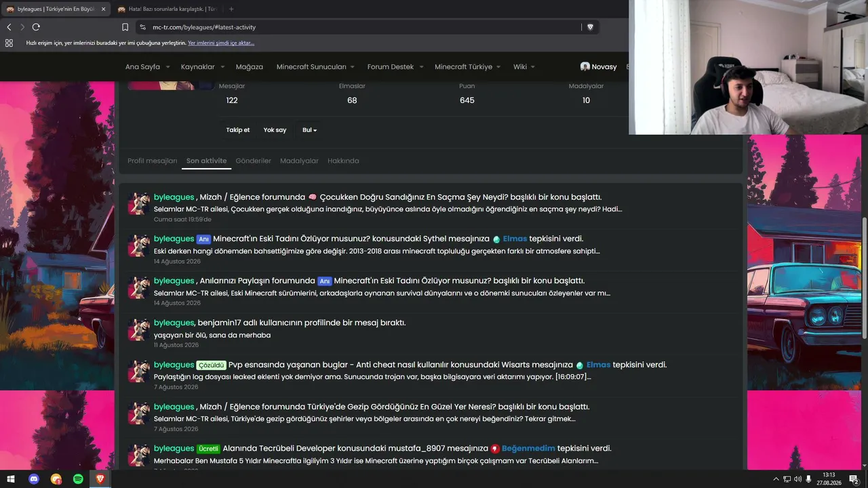Open the volume icon in system tray
The height and width of the screenshot is (488, 868).
(797, 479)
